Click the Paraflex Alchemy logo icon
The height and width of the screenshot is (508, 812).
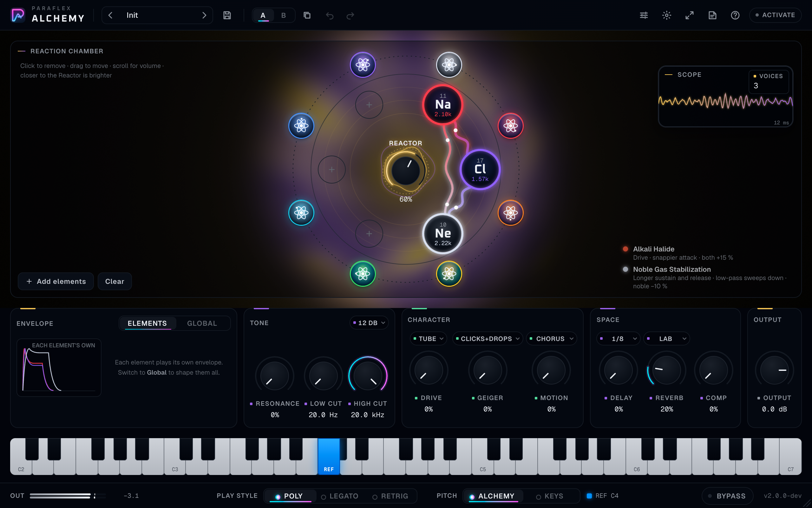point(18,15)
